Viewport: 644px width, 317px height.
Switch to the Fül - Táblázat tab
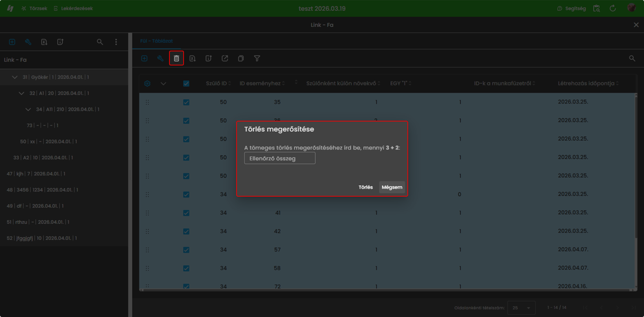click(156, 41)
